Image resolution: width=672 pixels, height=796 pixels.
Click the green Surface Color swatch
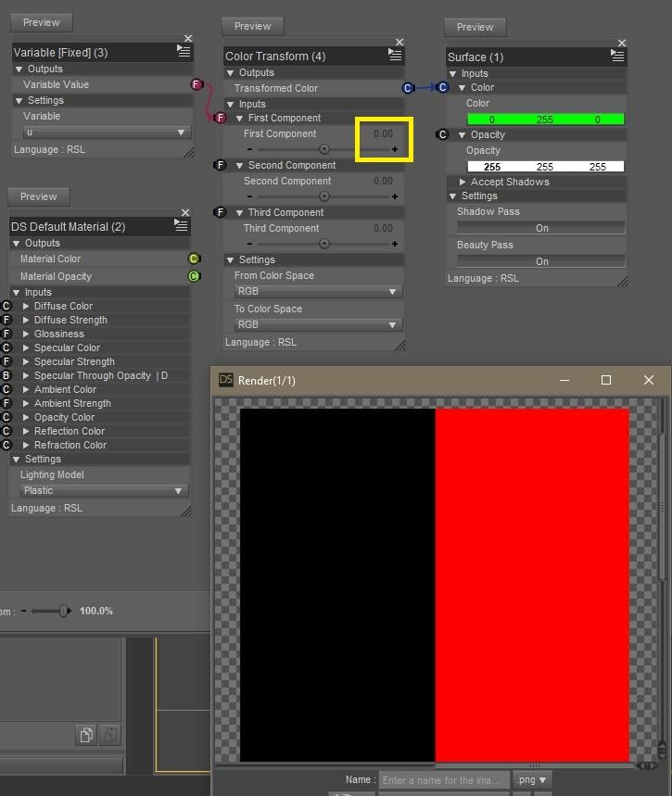(x=546, y=120)
